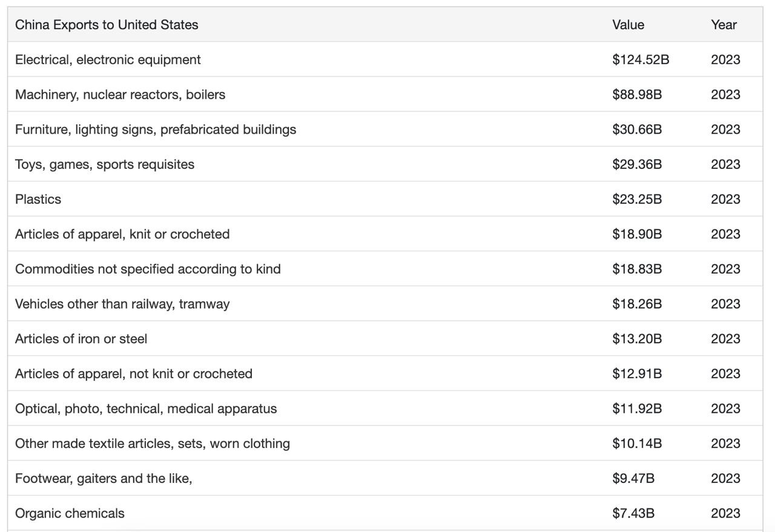Click the $11.92B value cell
The image size is (775, 532).
pyautogui.click(x=637, y=409)
